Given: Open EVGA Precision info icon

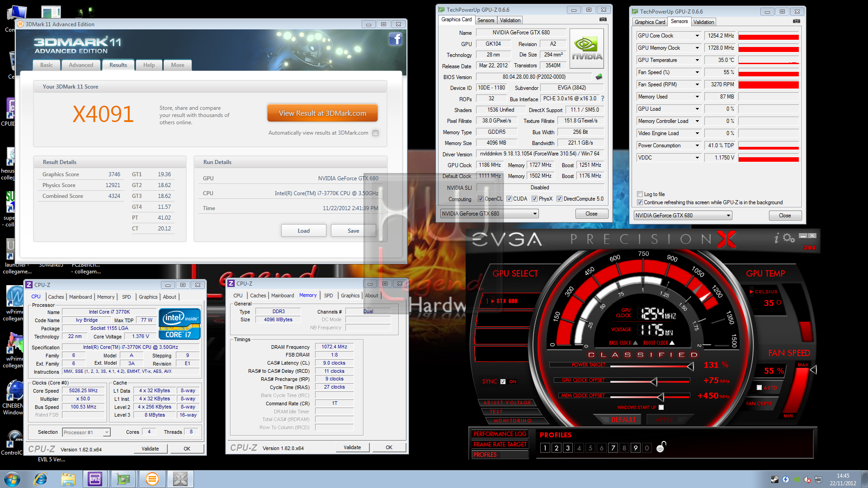Looking at the screenshot, I should (777, 238).
